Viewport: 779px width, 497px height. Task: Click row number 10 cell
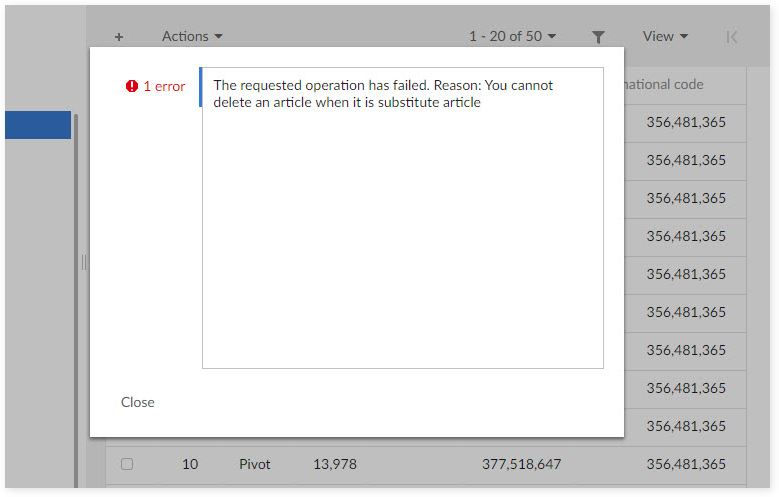190,464
